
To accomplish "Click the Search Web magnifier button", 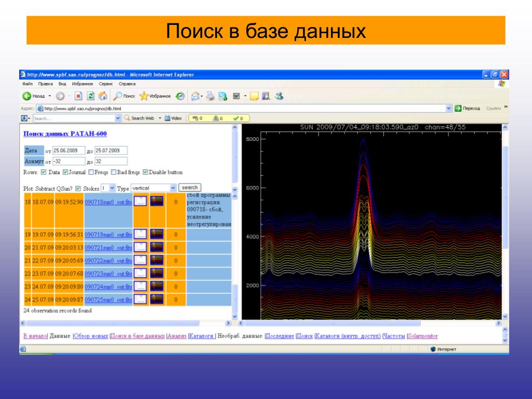I will tap(139, 118).
